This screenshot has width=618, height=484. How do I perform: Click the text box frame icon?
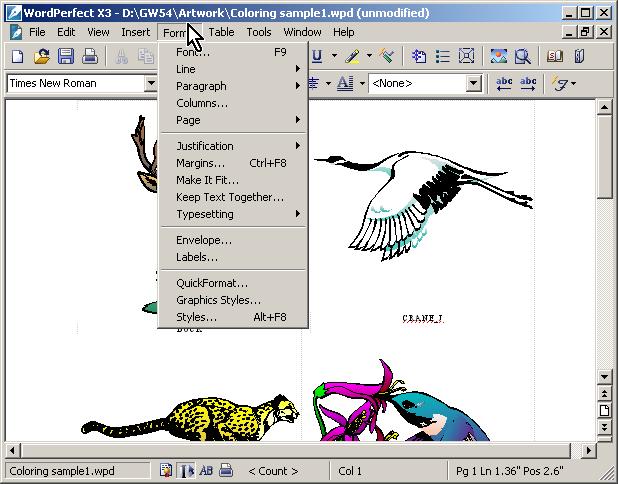coord(466,56)
